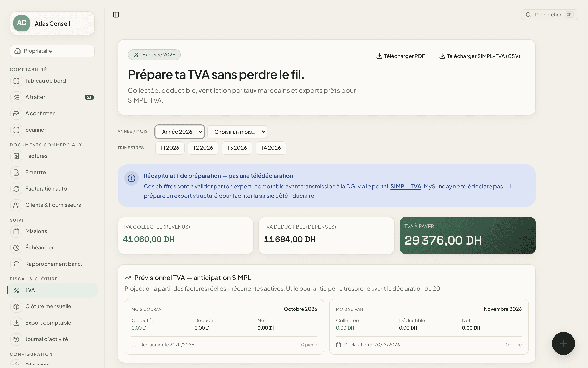Screen dimensions: 588x368
Task: Click the Clôture mensuelle box icon
Action: pos(16,306)
